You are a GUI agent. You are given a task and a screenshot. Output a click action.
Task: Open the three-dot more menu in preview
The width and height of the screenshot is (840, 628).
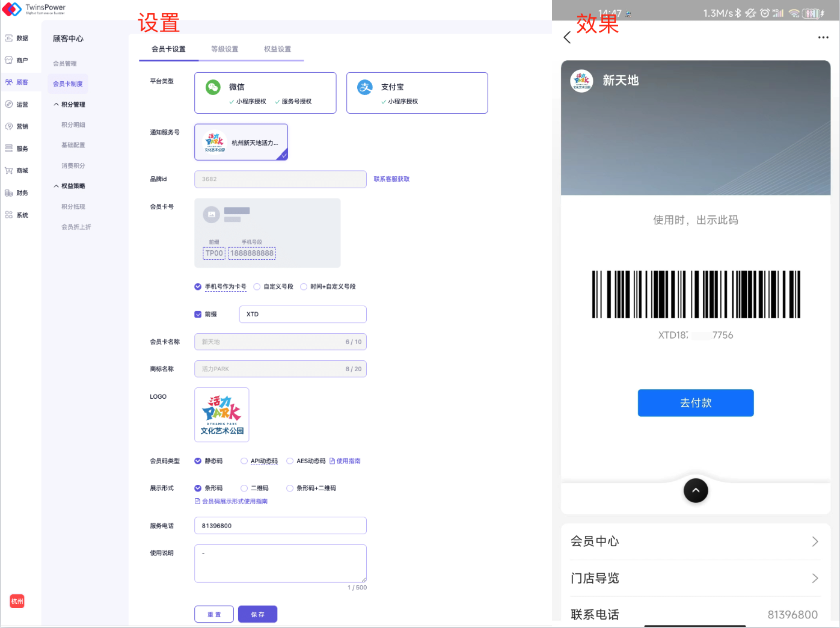click(823, 37)
